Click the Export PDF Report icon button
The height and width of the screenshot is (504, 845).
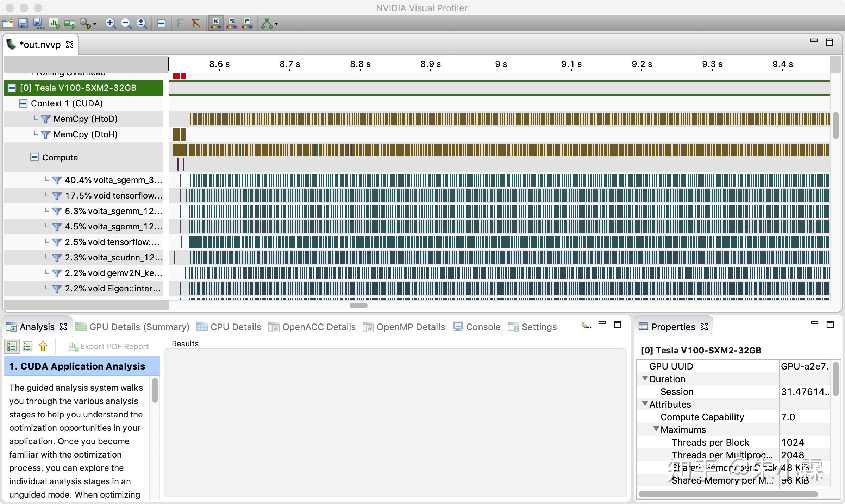pos(108,346)
